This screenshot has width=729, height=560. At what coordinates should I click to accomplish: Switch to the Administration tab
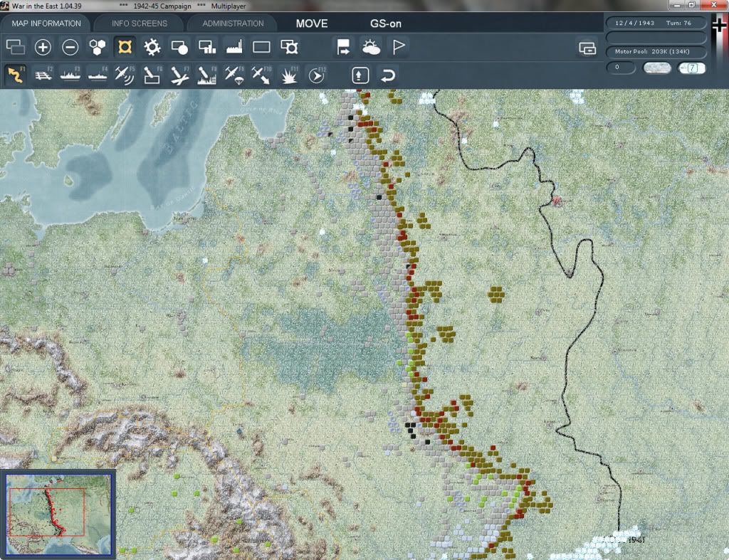point(233,23)
